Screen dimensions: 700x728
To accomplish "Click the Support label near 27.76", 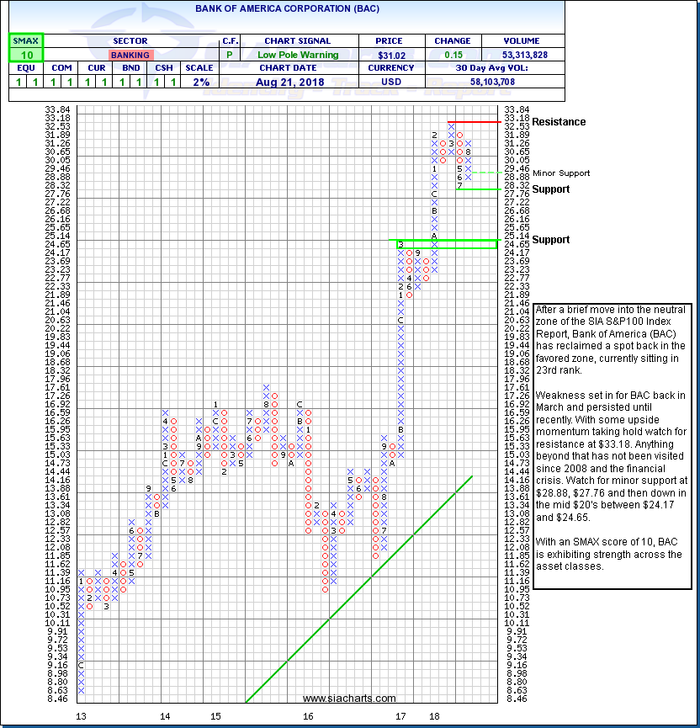I will [x=550, y=189].
